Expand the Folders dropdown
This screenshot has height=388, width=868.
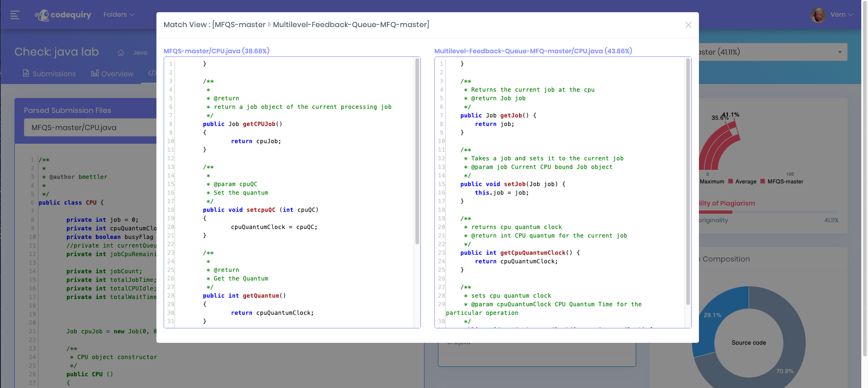118,14
